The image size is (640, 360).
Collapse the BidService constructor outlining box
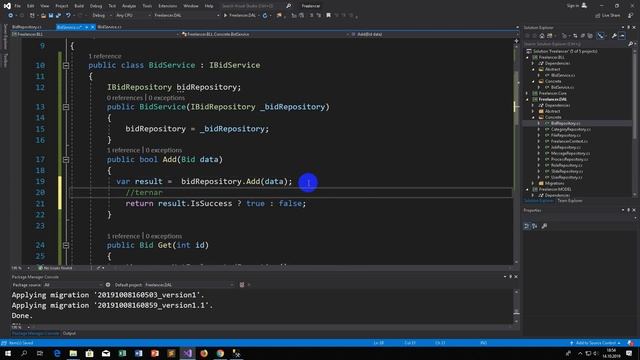click(x=66, y=107)
